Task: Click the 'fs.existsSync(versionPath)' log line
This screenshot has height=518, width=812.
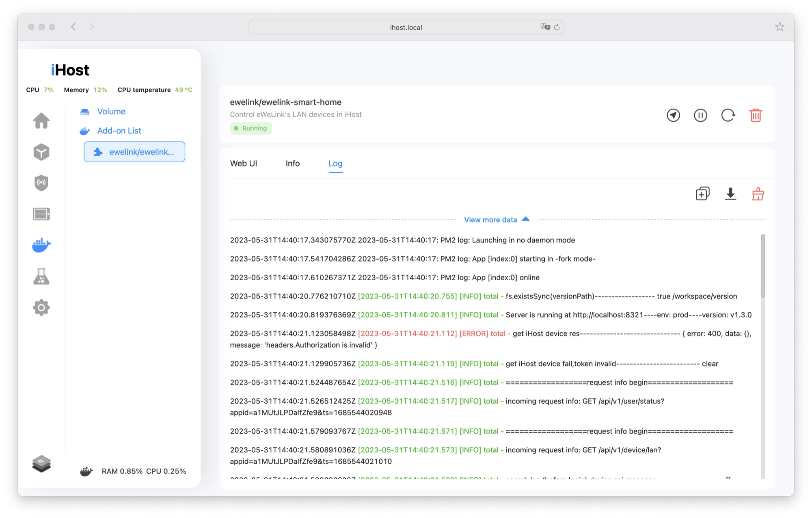Action: click(484, 296)
